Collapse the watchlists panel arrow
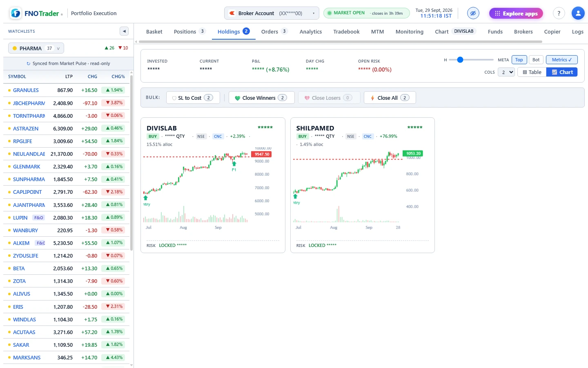Image resolution: width=588 pixels, height=368 pixels. pyautogui.click(x=124, y=31)
